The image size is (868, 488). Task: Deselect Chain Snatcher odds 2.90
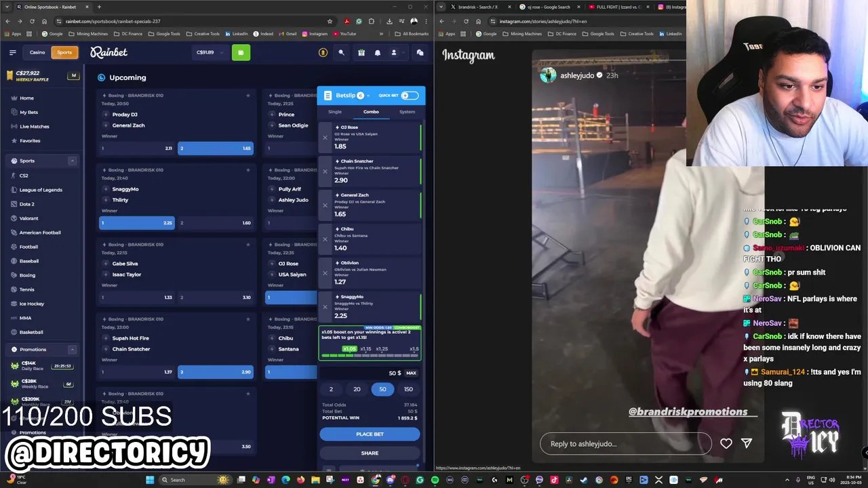pyautogui.click(x=216, y=372)
